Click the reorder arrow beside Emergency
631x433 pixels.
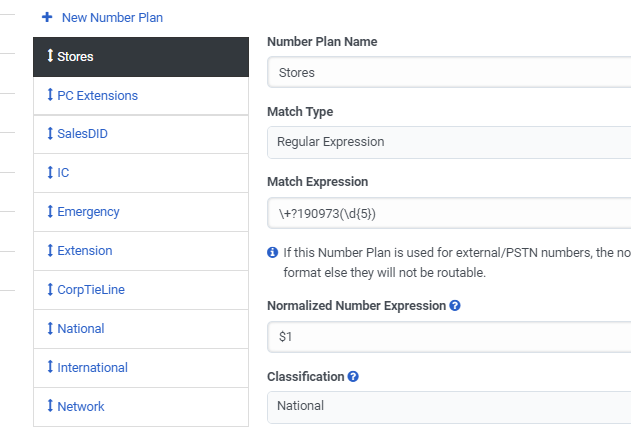point(51,212)
